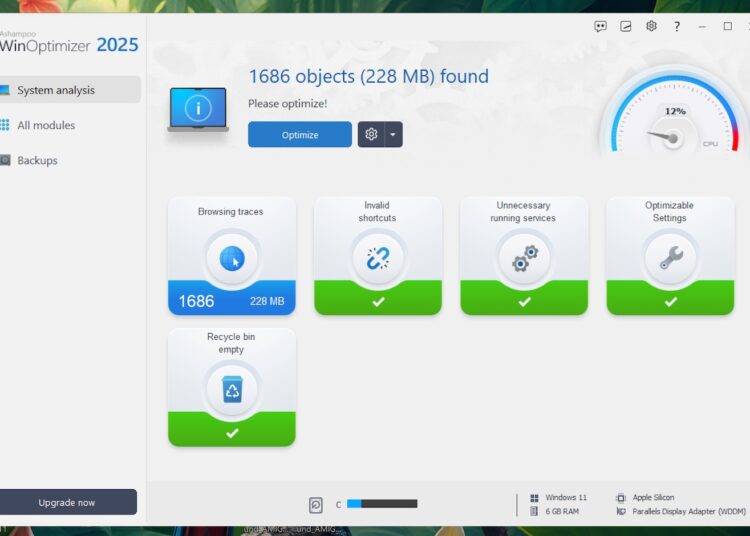Open the feedback chat bubble icon
The image size is (750, 536).
tap(600, 26)
